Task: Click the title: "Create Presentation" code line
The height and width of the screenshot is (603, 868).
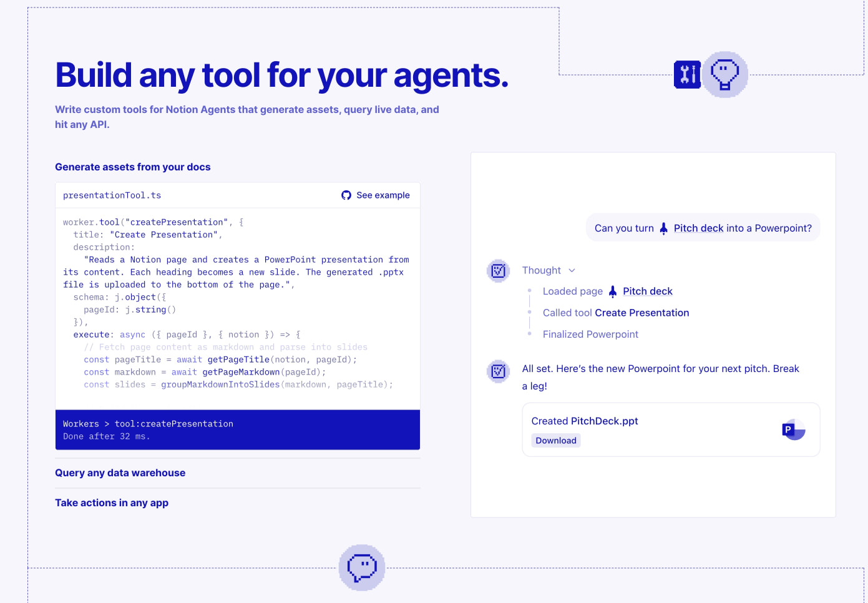Action: click(148, 235)
